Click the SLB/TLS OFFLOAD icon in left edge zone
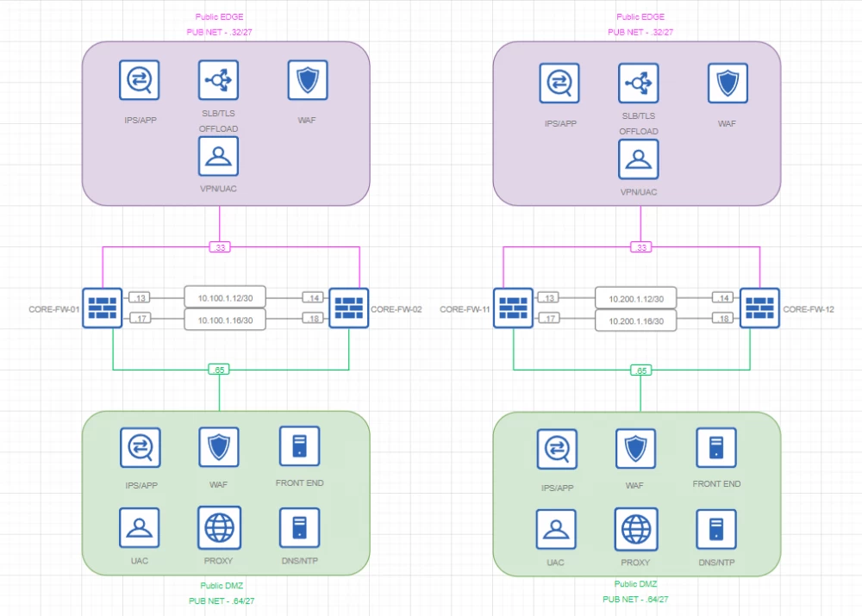 [218, 78]
